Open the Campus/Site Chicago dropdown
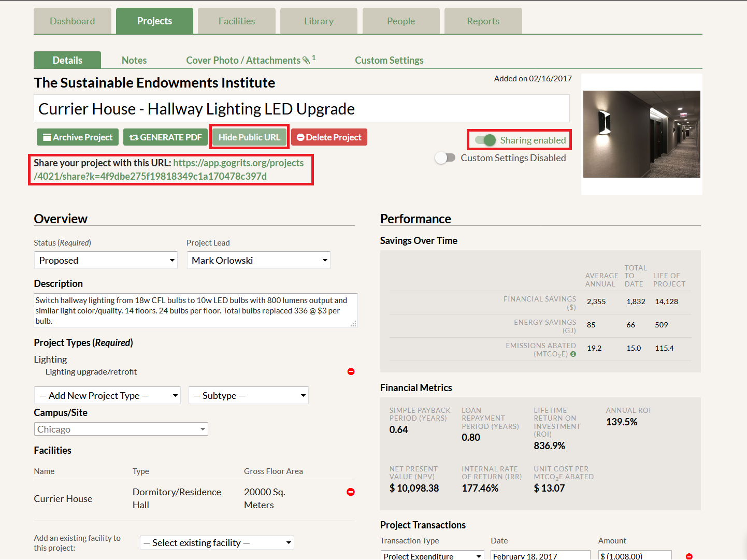 click(x=121, y=429)
